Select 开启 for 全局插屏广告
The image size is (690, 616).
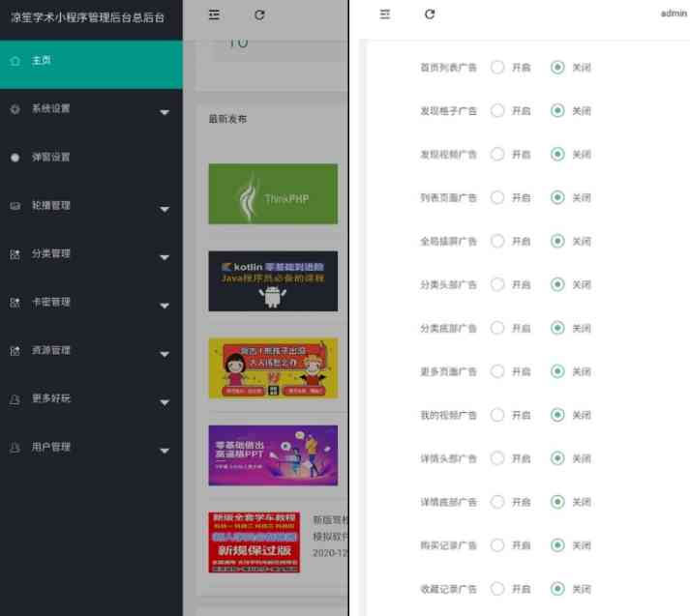[497, 242]
